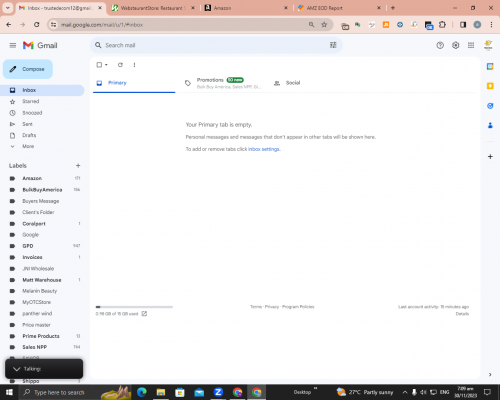Reload the page in Chrome

coord(37,24)
